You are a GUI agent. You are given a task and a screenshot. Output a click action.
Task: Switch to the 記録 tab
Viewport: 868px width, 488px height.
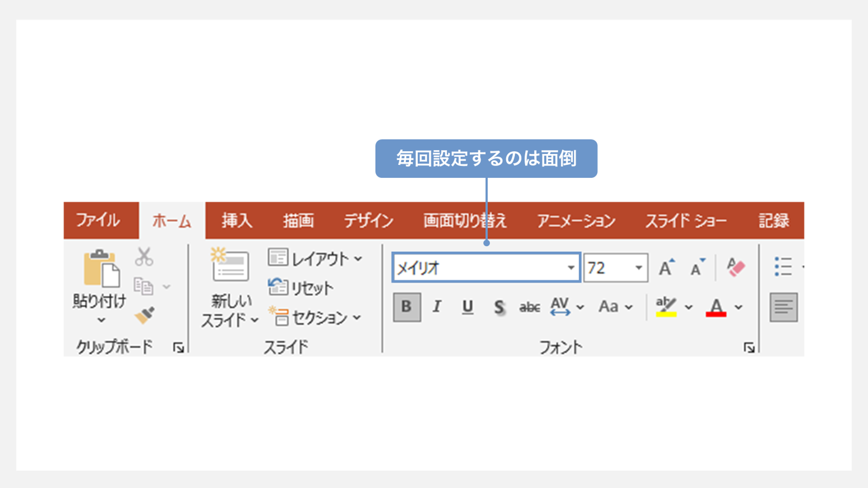[774, 221]
